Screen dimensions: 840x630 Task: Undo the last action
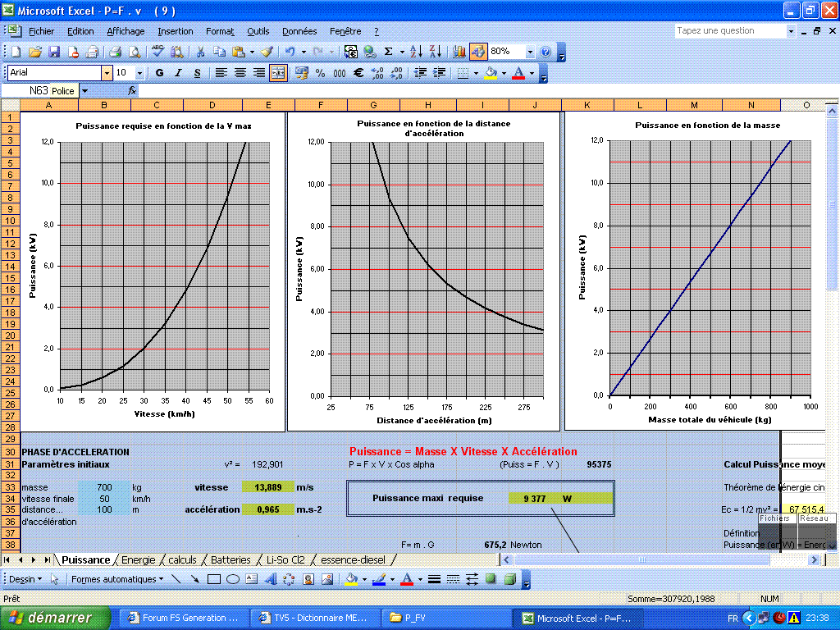click(x=290, y=52)
